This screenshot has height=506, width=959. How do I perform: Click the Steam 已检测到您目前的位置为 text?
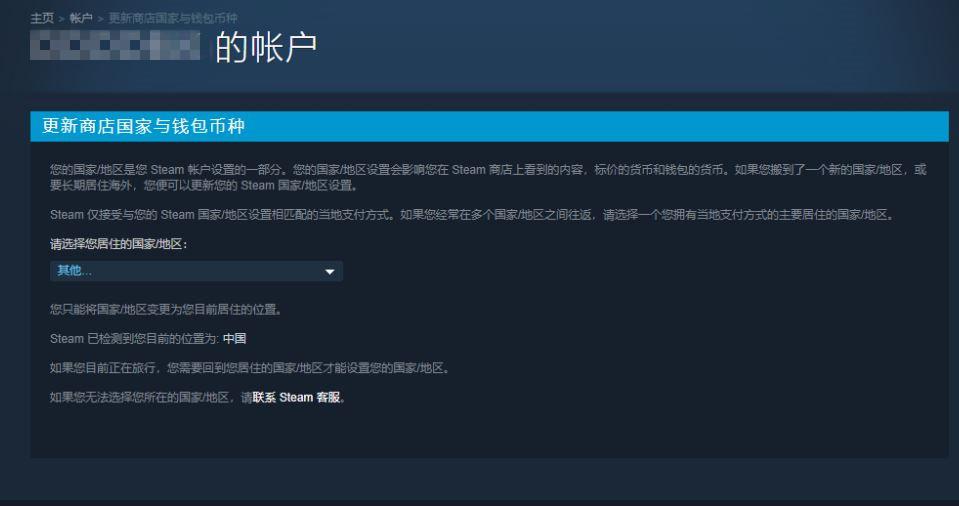tap(134, 338)
